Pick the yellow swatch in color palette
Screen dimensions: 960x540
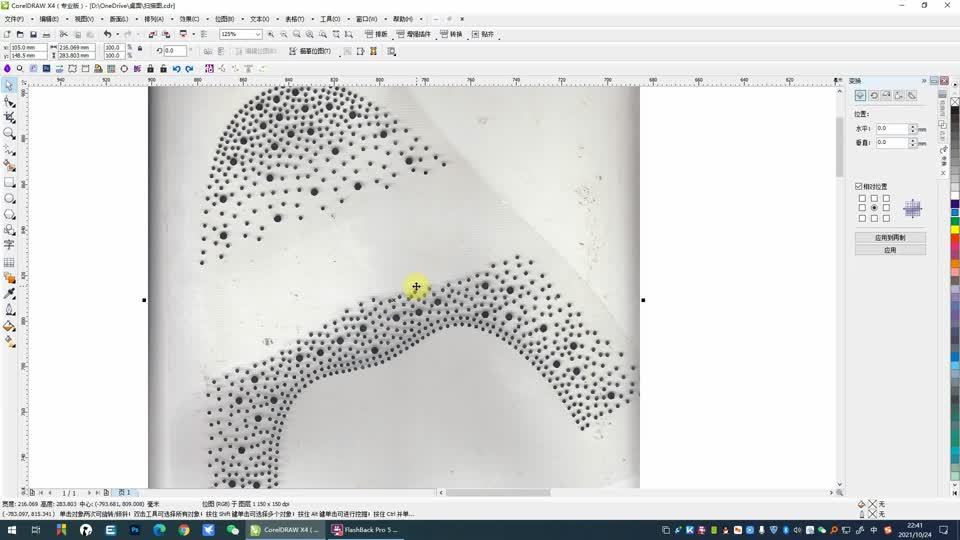tap(955, 230)
